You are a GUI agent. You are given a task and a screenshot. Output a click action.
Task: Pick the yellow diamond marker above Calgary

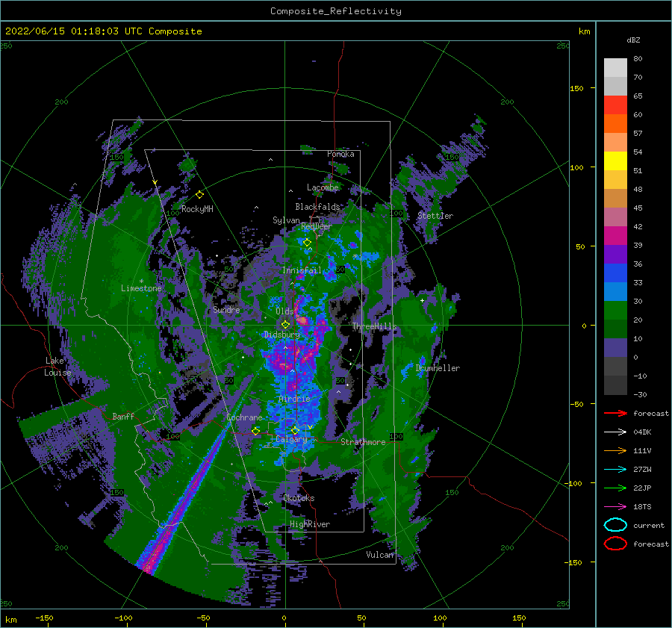295,430
